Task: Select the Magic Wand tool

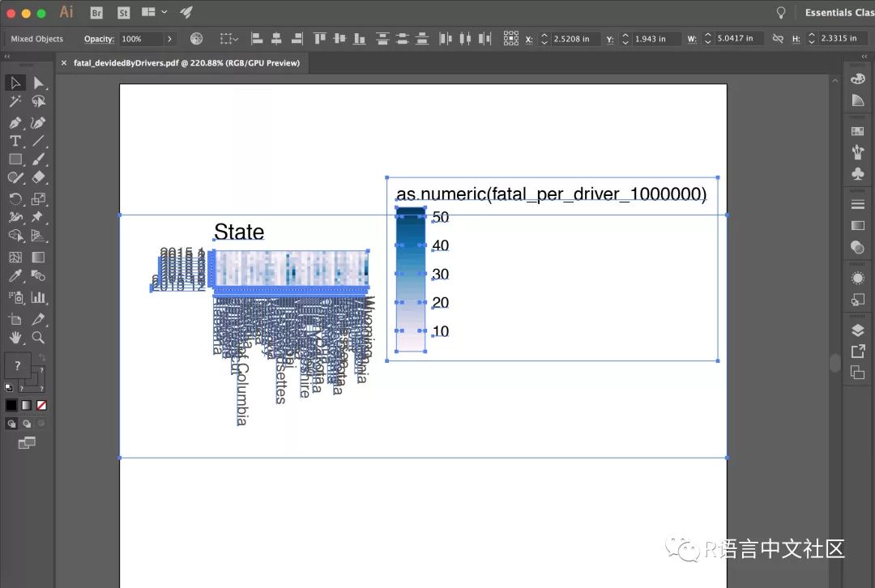Action: tap(15, 101)
